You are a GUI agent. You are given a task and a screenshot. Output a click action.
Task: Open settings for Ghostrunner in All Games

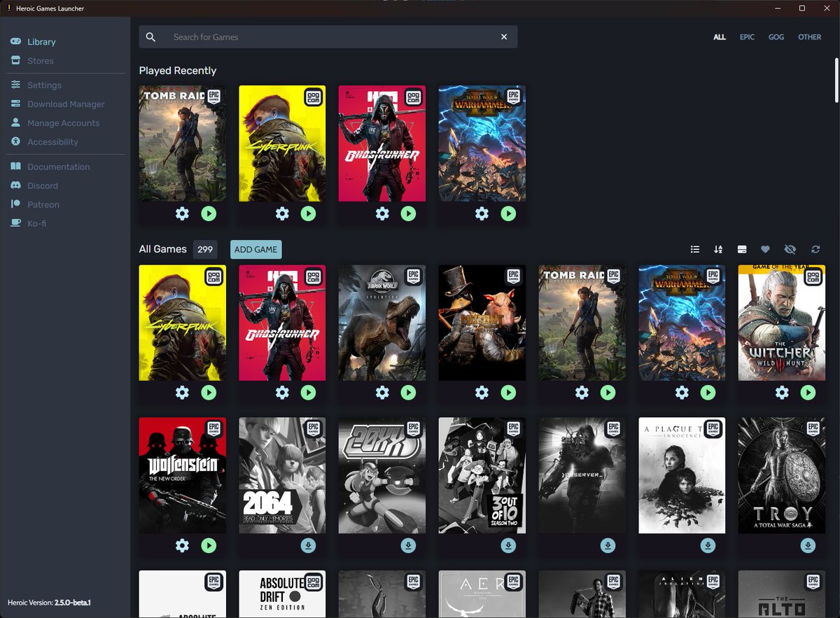tap(282, 393)
